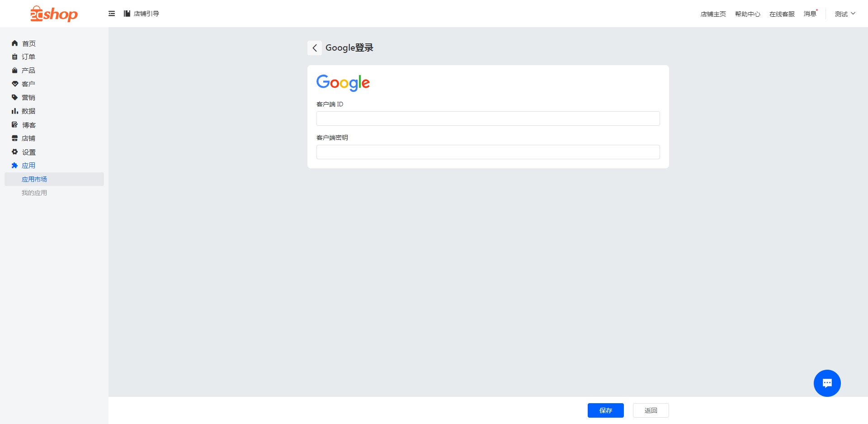Click the Google logo image
868x424 pixels.
343,83
